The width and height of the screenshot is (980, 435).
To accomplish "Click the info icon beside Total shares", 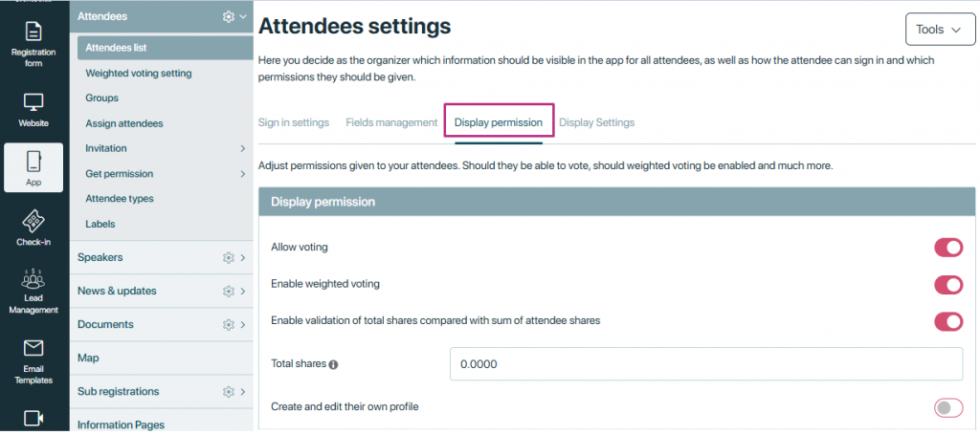I will [x=334, y=364].
